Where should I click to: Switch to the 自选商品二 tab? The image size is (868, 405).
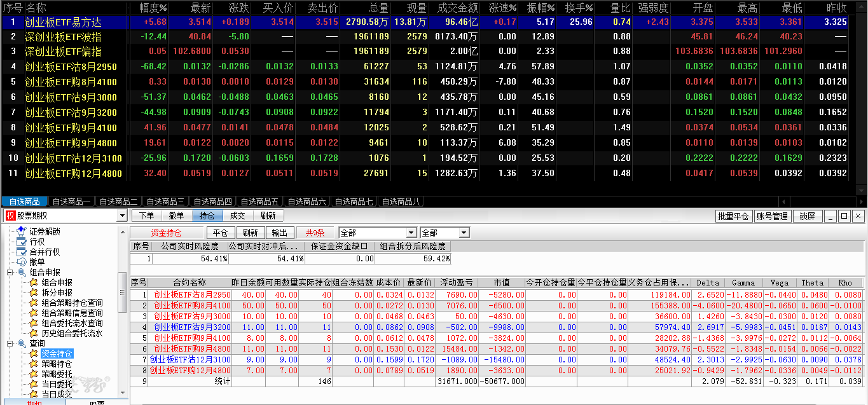pos(118,202)
